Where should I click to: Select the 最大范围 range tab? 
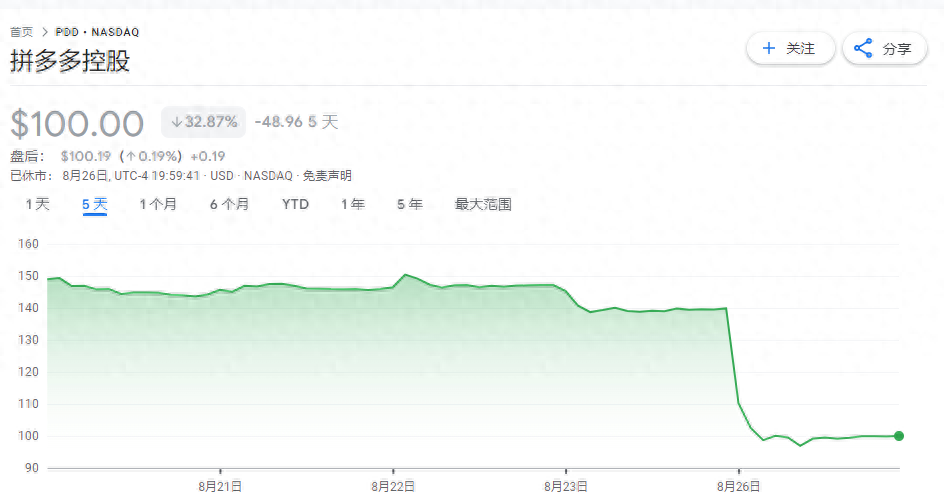(x=483, y=204)
